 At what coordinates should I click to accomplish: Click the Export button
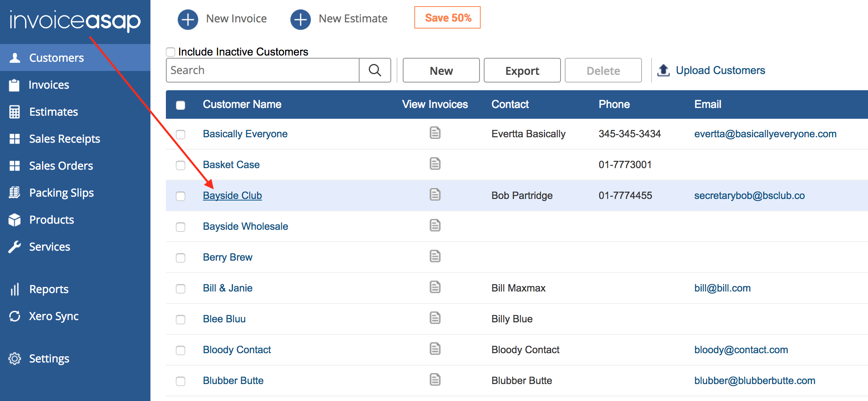[x=522, y=70]
